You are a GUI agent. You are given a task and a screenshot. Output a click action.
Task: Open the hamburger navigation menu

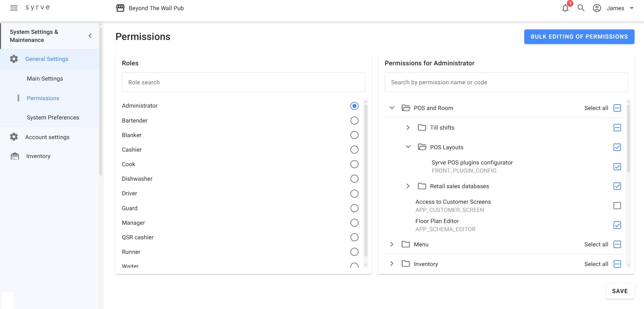(14, 8)
